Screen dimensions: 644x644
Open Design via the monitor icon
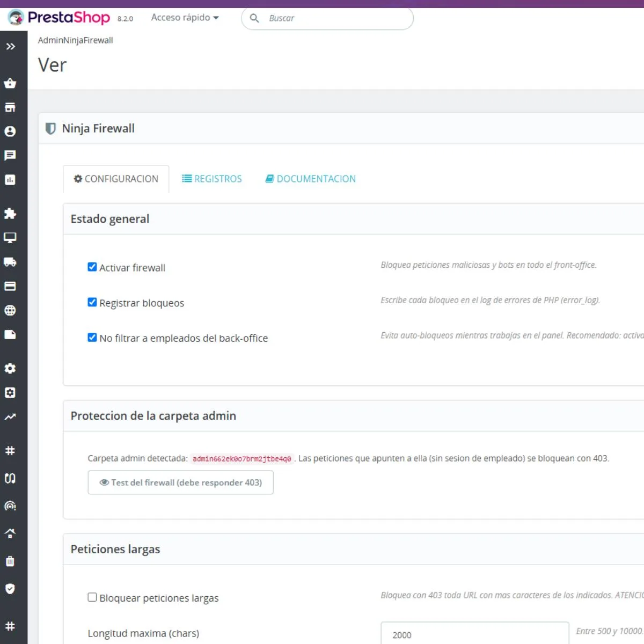(10, 238)
